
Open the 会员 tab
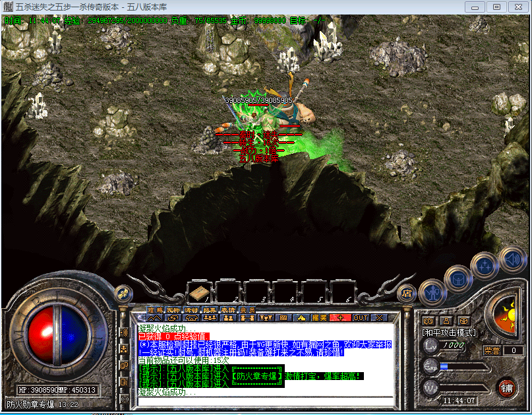click(248, 309)
